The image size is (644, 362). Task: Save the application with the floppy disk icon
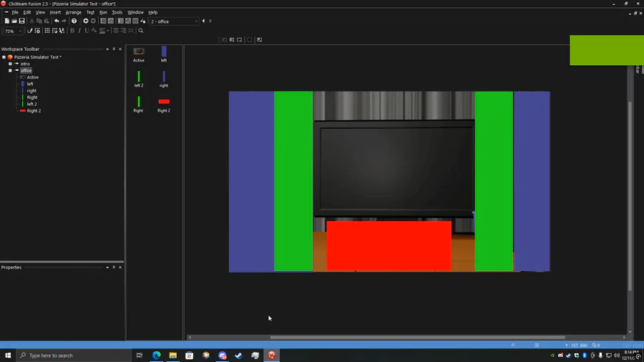coord(21,21)
